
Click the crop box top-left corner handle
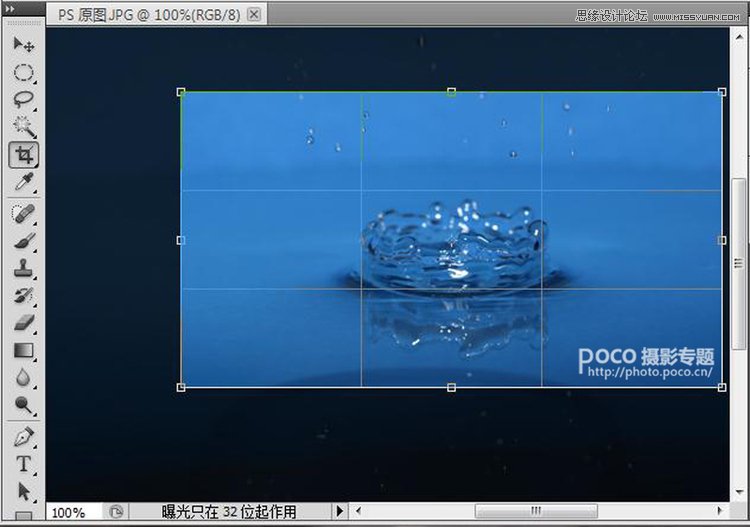point(181,92)
